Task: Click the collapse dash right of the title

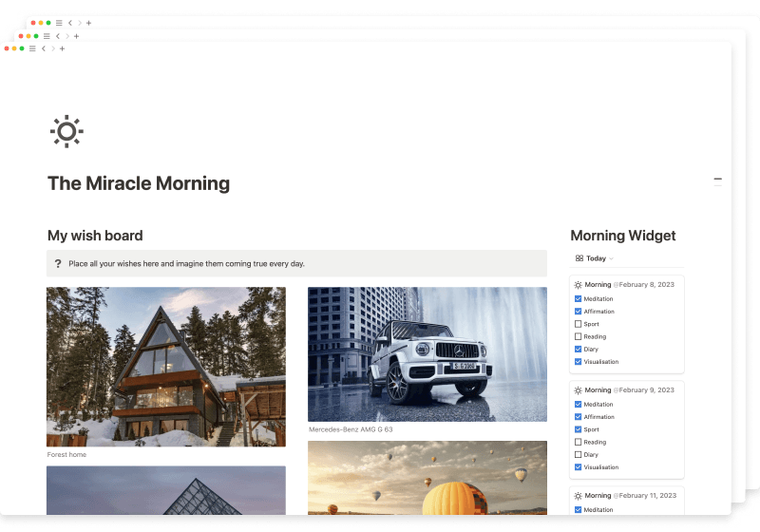Action: click(717, 179)
